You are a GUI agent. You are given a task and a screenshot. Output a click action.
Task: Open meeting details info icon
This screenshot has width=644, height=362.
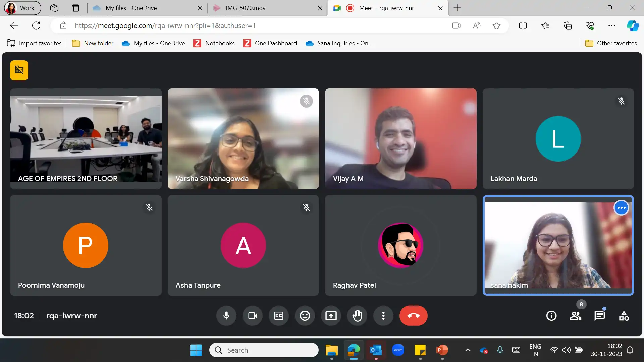pos(551,316)
